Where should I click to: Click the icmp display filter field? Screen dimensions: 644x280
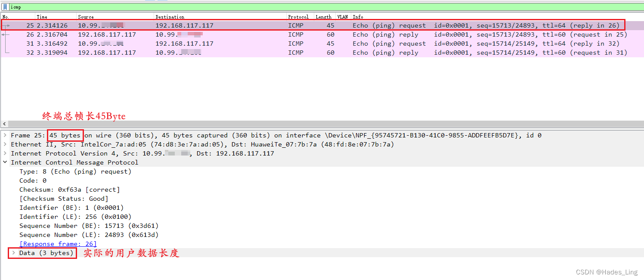pyautogui.click(x=326, y=7)
